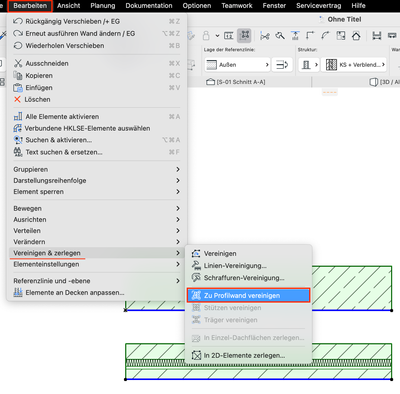
Task: Open the Planung menu
Action: 103,6
